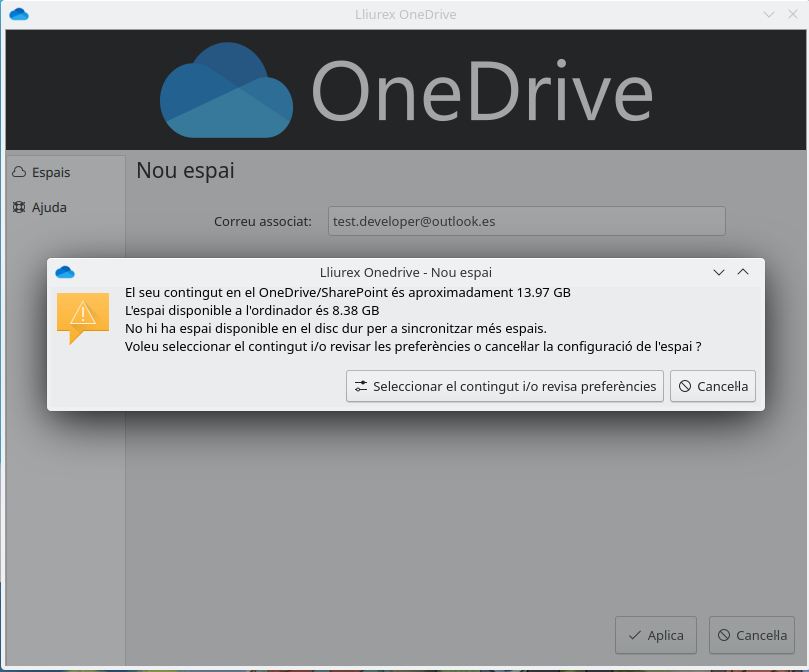Click the checkmark icon on the Aplica button
The width and height of the screenshot is (809, 672).
click(x=634, y=635)
